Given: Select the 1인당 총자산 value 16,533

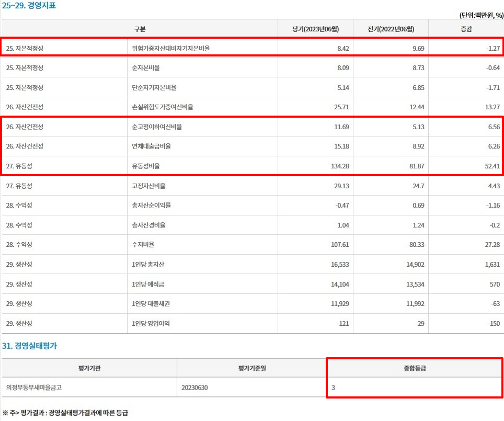Looking at the screenshot, I should [x=339, y=264].
